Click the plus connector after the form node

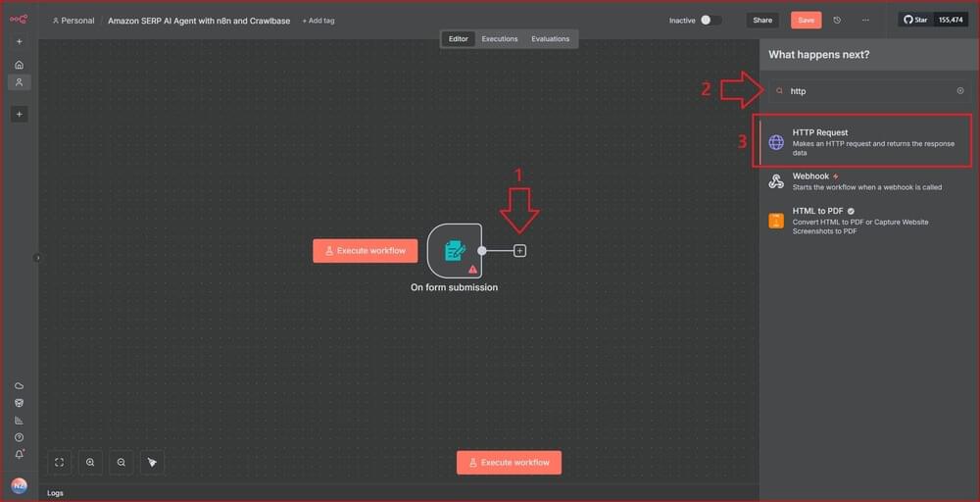point(520,251)
